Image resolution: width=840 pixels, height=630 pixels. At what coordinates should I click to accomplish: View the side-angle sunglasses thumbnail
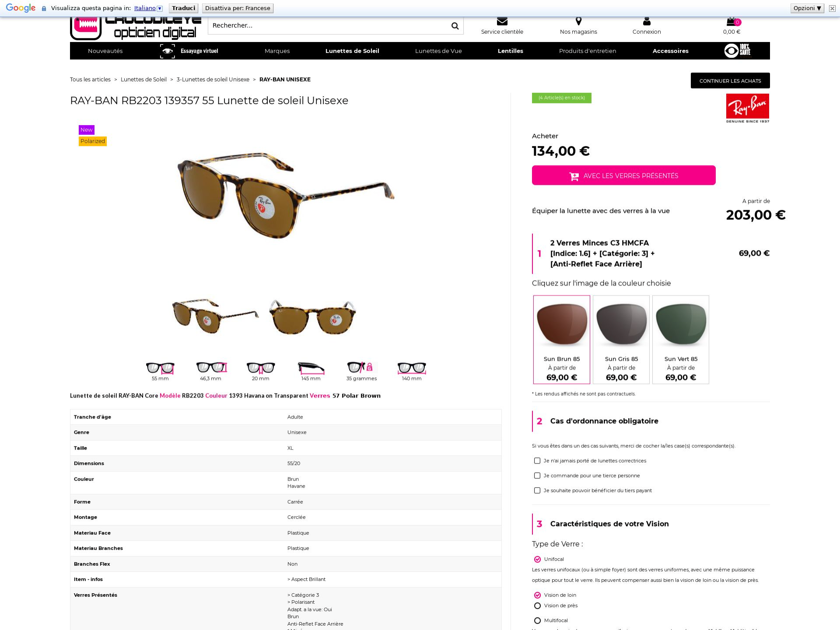tap(215, 316)
